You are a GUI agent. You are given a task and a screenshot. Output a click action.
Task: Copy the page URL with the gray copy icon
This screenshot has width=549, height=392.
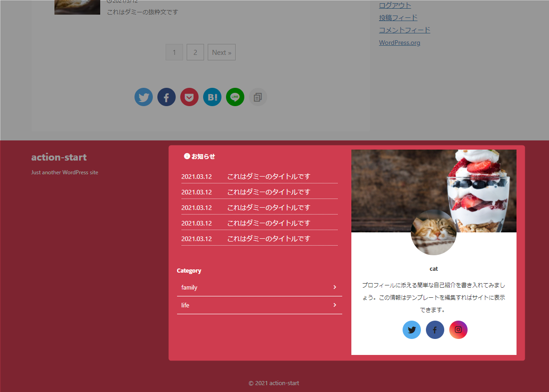point(258,97)
